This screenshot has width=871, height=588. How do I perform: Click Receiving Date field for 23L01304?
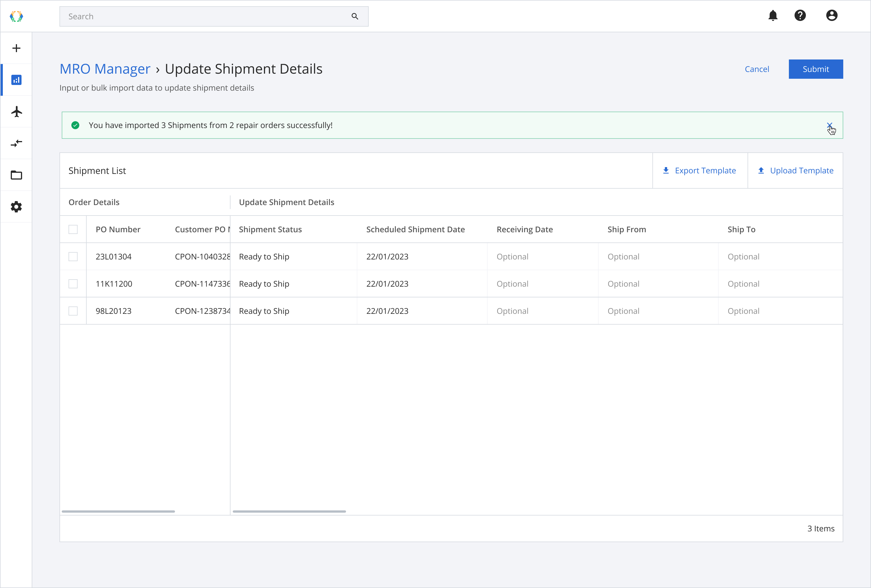click(543, 257)
